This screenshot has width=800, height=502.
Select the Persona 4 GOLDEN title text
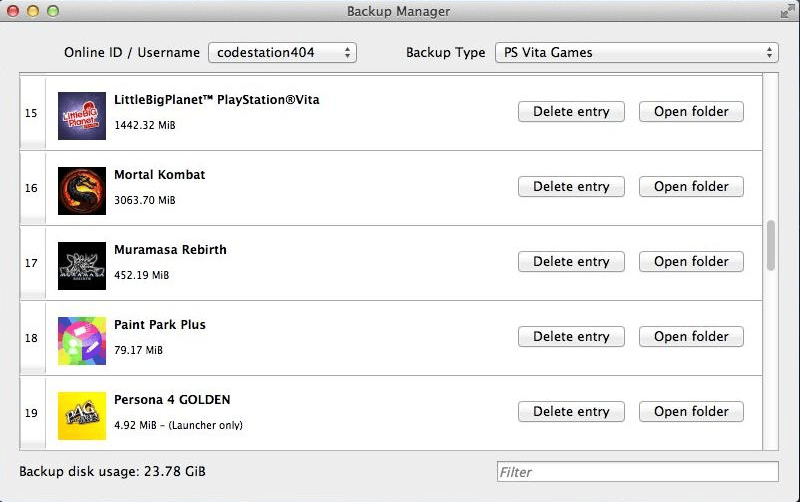pyautogui.click(x=172, y=400)
